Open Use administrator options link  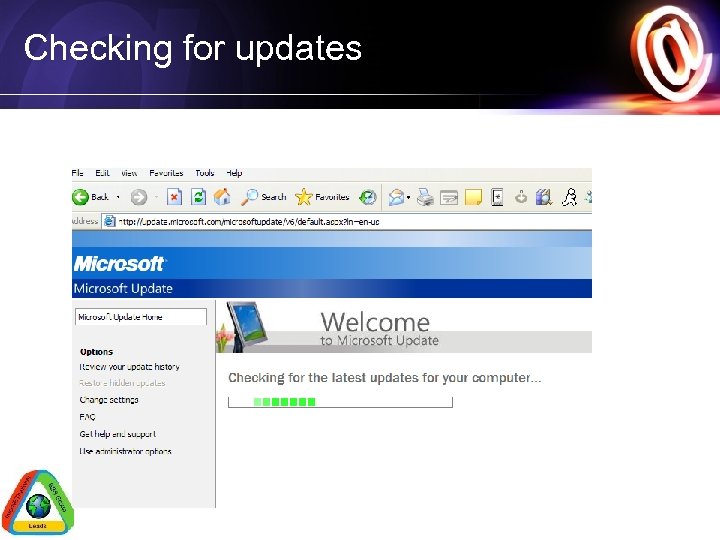125,451
